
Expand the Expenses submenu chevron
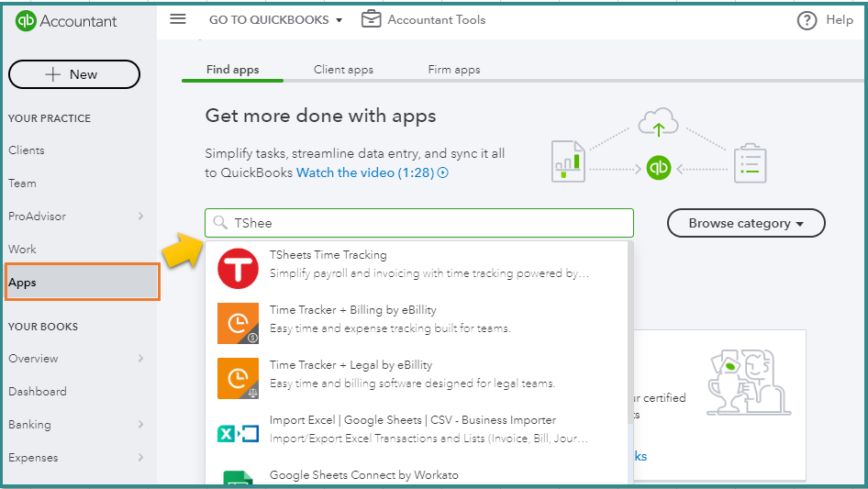140,458
